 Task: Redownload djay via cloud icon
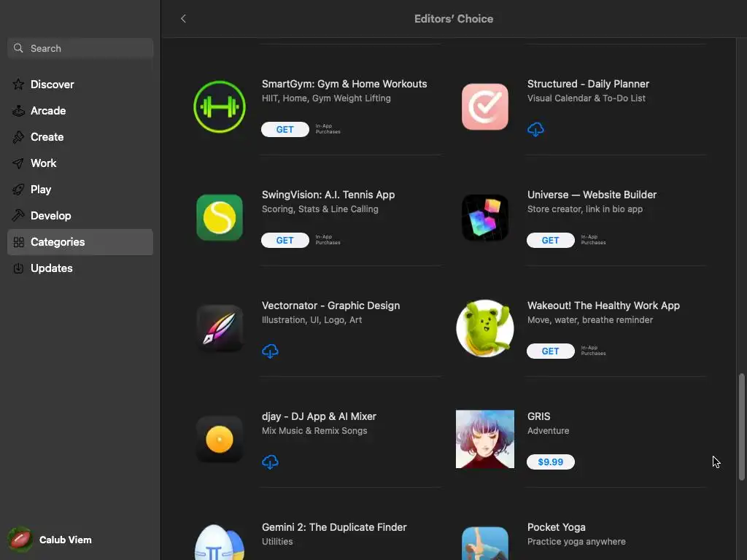(270, 462)
